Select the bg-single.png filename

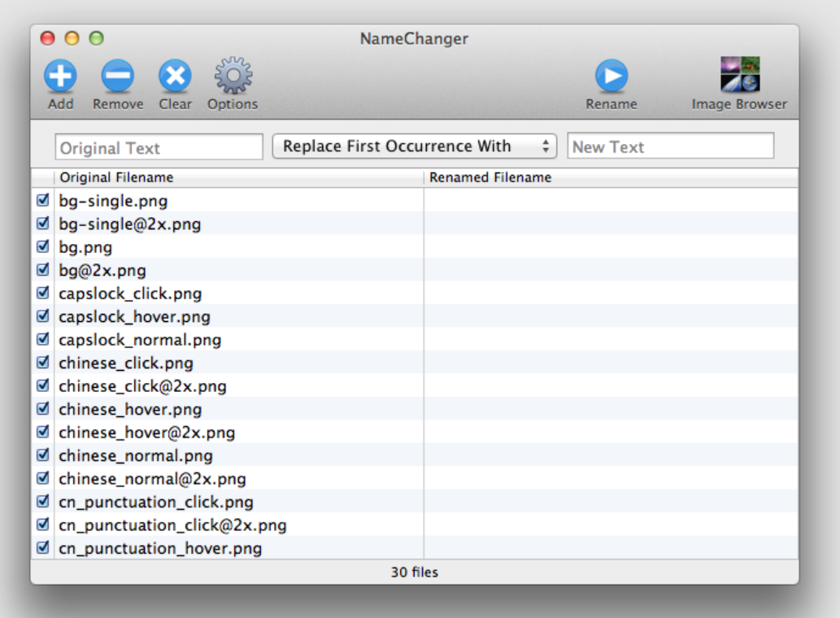click(x=113, y=202)
